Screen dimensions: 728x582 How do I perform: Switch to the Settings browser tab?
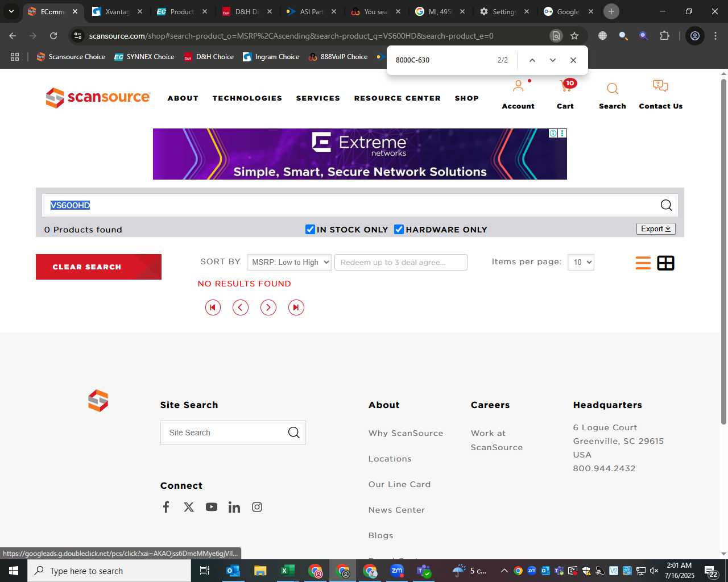[504, 11]
